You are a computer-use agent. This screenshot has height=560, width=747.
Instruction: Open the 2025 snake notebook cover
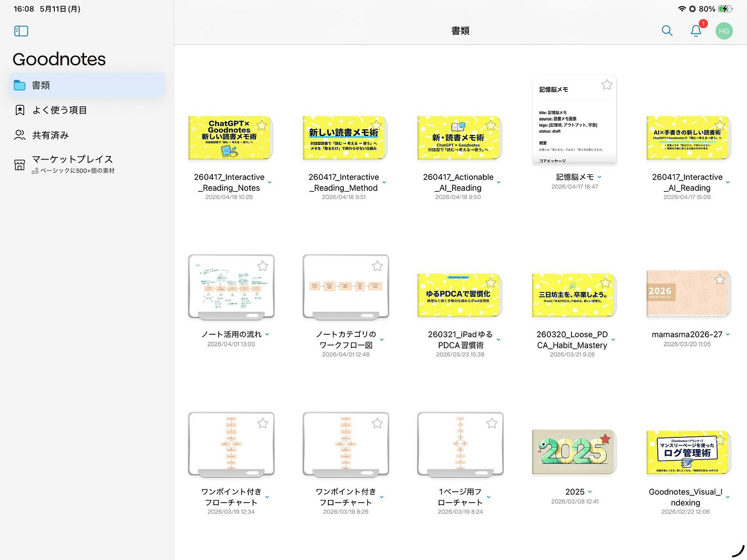click(574, 452)
